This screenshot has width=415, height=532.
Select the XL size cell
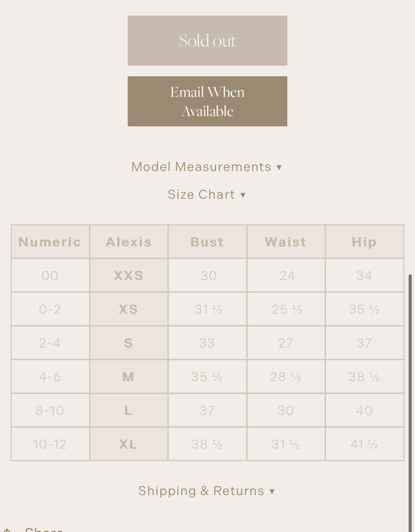[129, 444]
